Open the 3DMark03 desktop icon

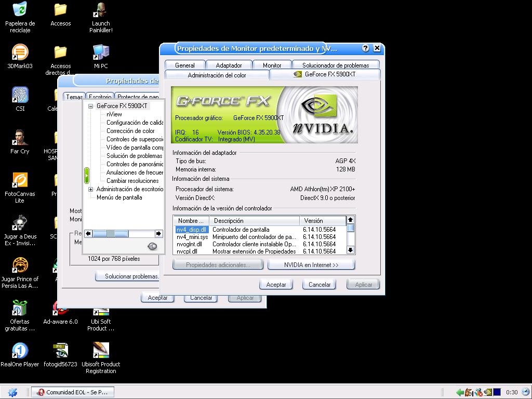[x=20, y=52]
